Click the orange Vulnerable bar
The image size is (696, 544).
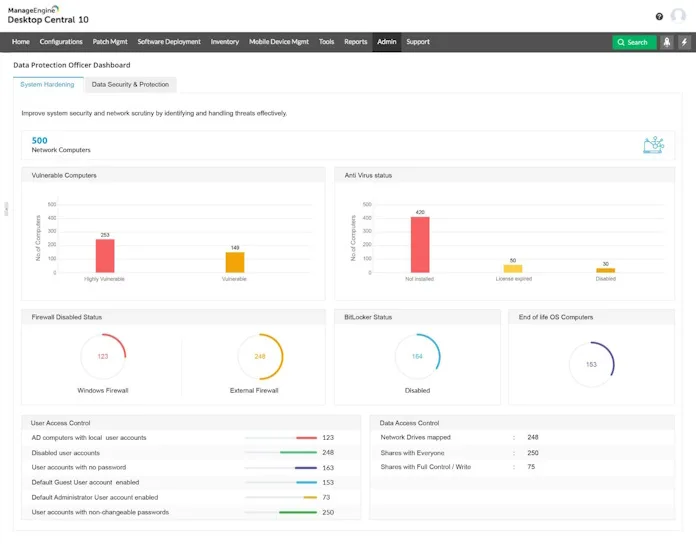click(x=235, y=262)
